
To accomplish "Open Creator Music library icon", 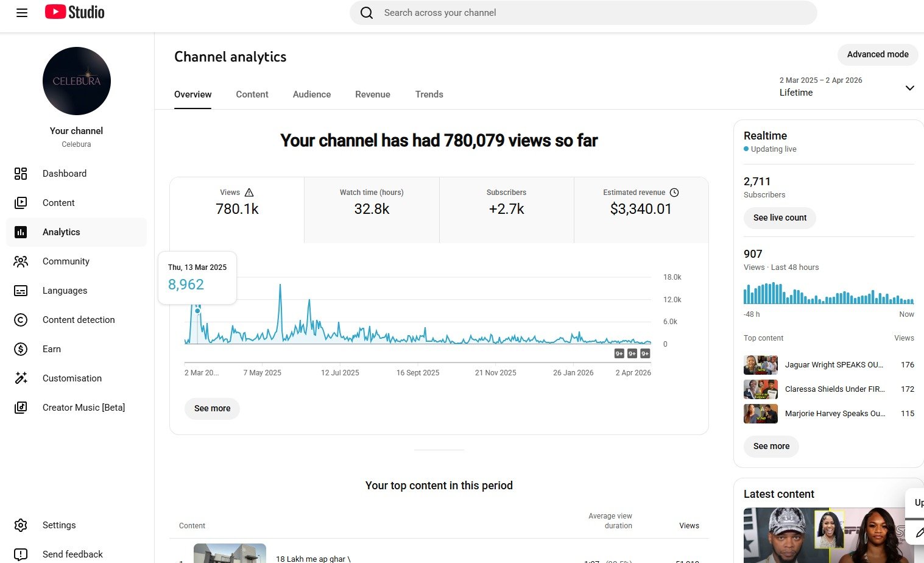I will 21,408.
